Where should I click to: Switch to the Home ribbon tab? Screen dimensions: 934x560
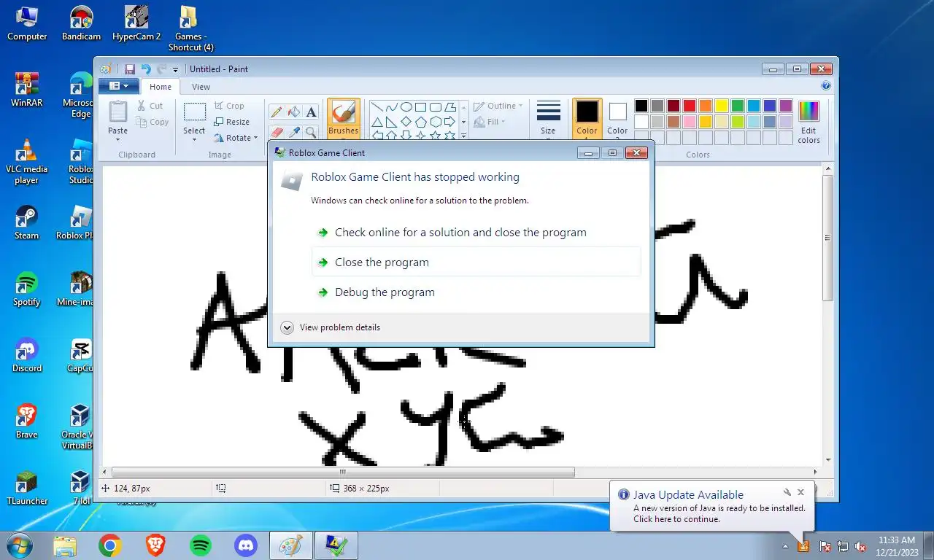point(161,86)
